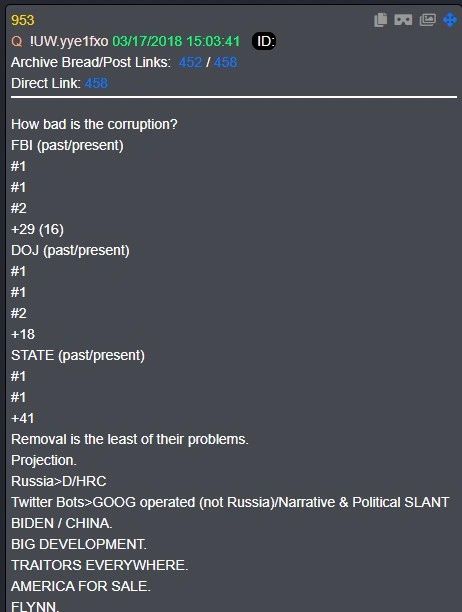
Task: Click the green timestamp 03/17/2018 15:03:41
Action: point(176,41)
